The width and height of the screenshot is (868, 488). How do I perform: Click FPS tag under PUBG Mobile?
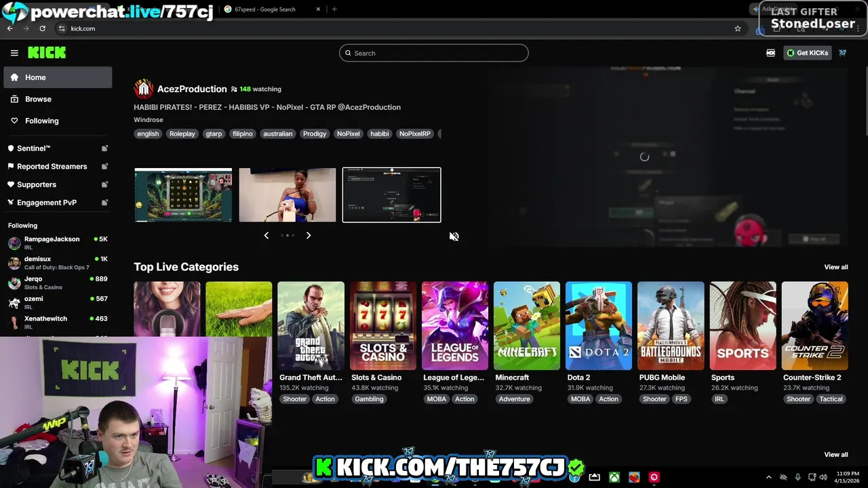[x=682, y=399]
